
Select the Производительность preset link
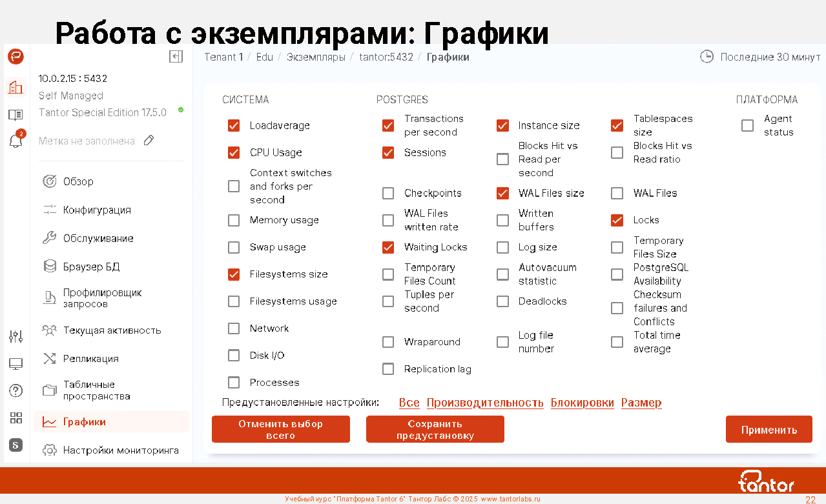pos(484,403)
